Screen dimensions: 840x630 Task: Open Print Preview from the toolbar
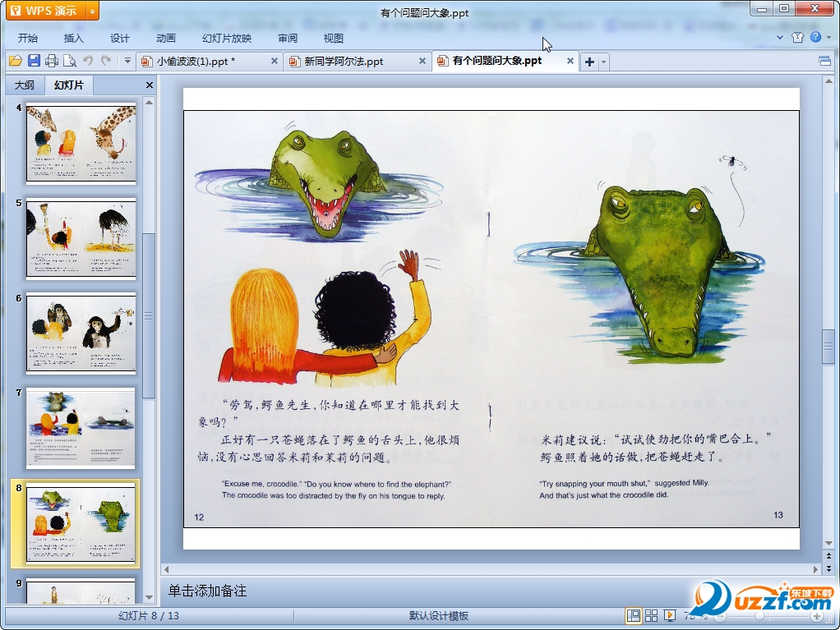click(x=70, y=61)
